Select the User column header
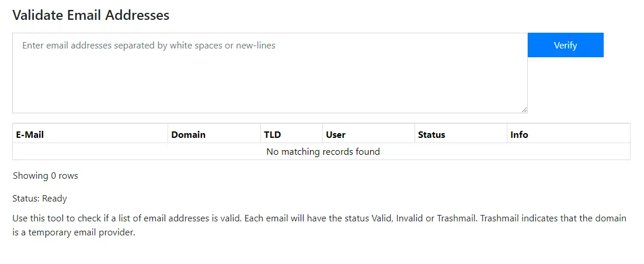 336,134
